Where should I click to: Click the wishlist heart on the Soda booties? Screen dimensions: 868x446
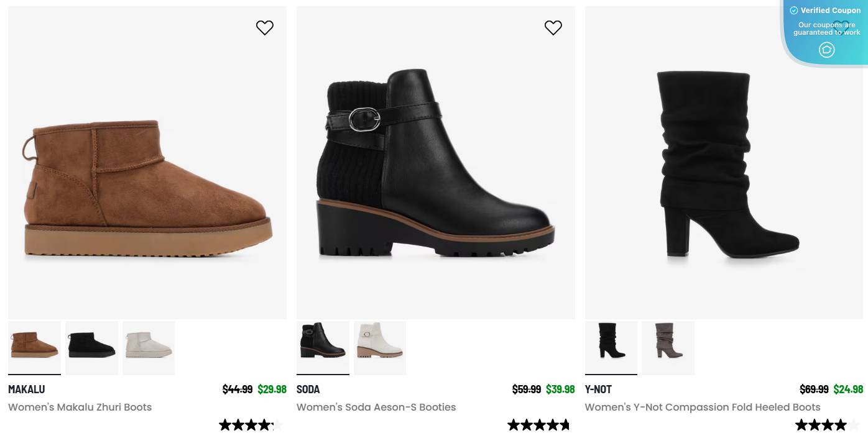553,28
